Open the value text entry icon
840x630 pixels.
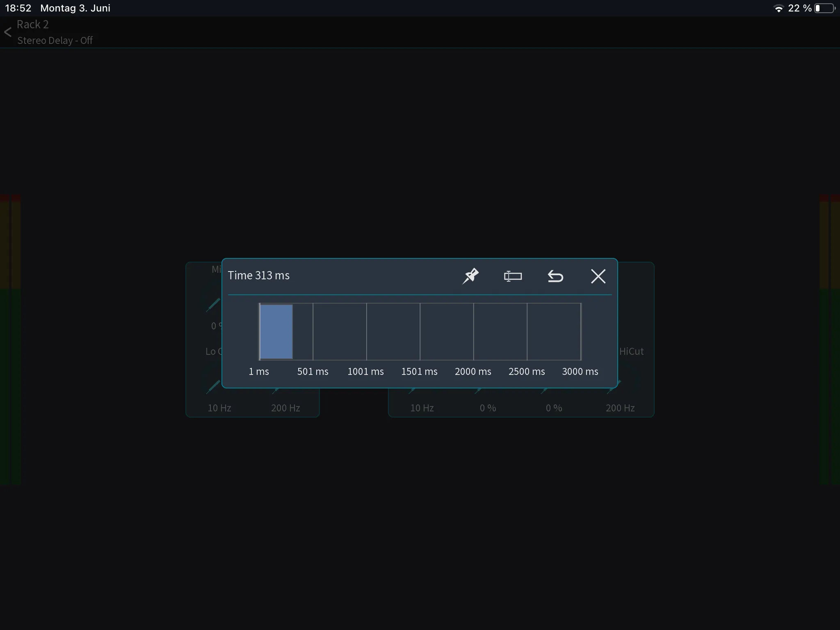tap(513, 276)
